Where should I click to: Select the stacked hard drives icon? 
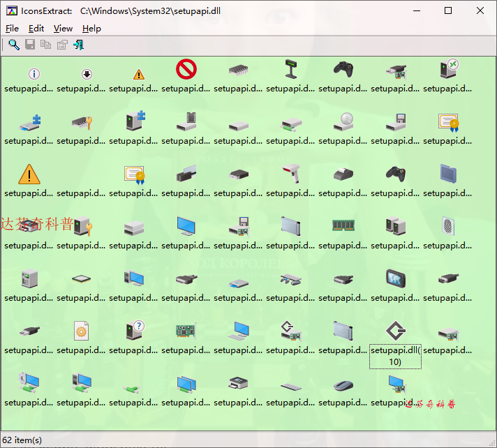pyautogui.click(x=134, y=227)
